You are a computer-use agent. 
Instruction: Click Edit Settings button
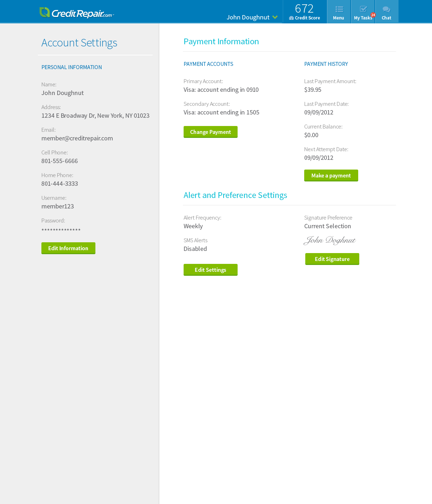211,270
